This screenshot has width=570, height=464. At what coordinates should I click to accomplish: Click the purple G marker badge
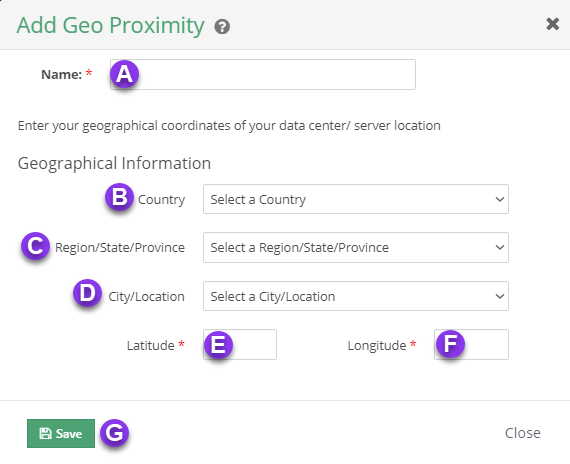(x=115, y=433)
